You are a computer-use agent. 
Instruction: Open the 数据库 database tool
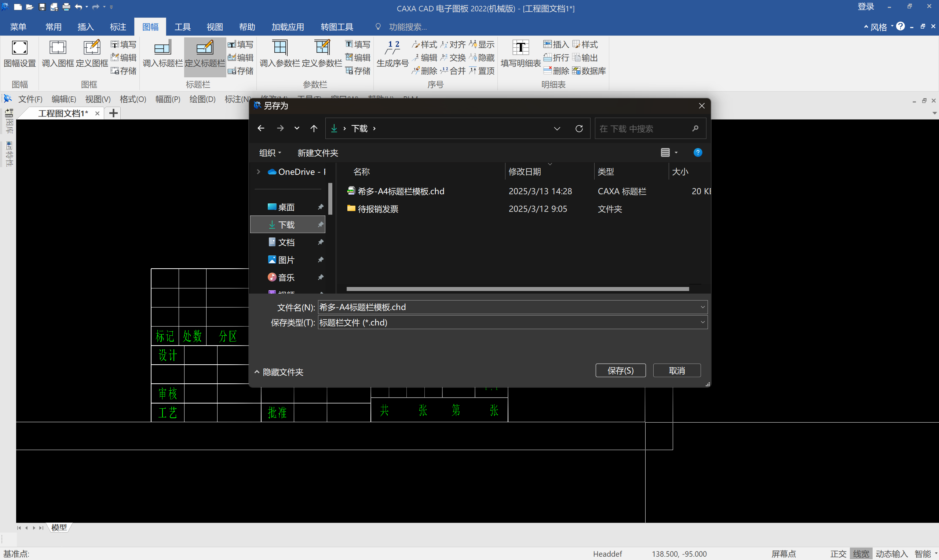(589, 71)
